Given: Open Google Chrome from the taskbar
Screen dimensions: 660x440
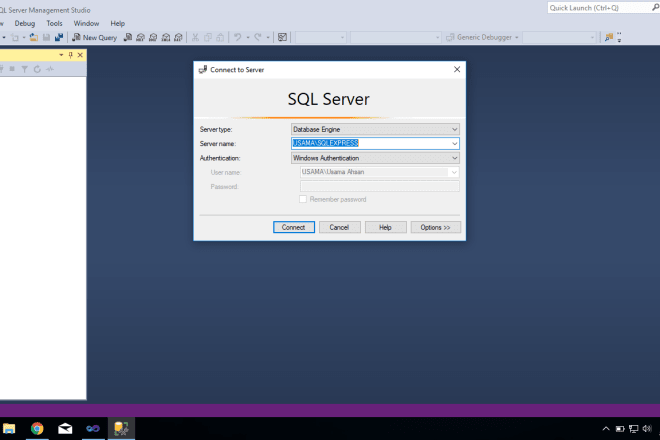Looking at the screenshot, I should [37, 429].
